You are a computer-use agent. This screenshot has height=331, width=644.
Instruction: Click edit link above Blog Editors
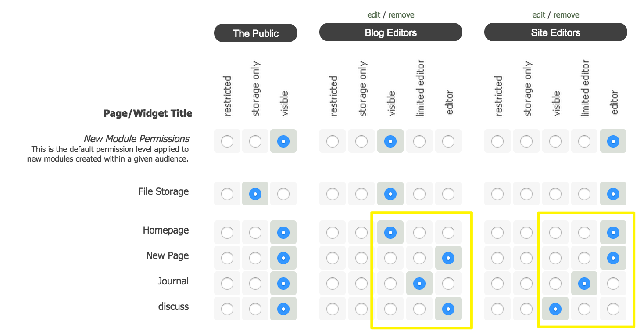click(x=373, y=15)
